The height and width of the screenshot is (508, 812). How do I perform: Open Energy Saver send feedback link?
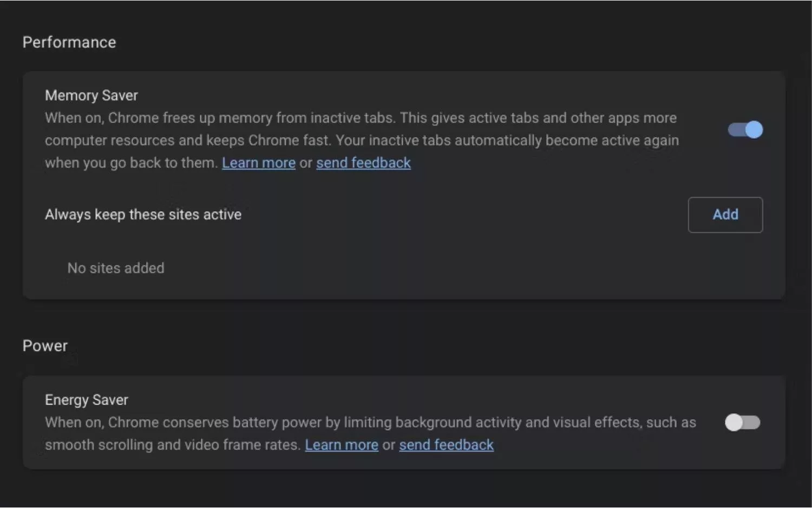click(447, 445)
